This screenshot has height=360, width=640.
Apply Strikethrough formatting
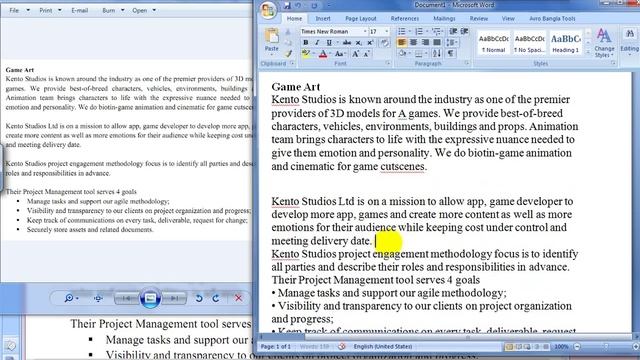pyautogui.click(x=347, y=42)
